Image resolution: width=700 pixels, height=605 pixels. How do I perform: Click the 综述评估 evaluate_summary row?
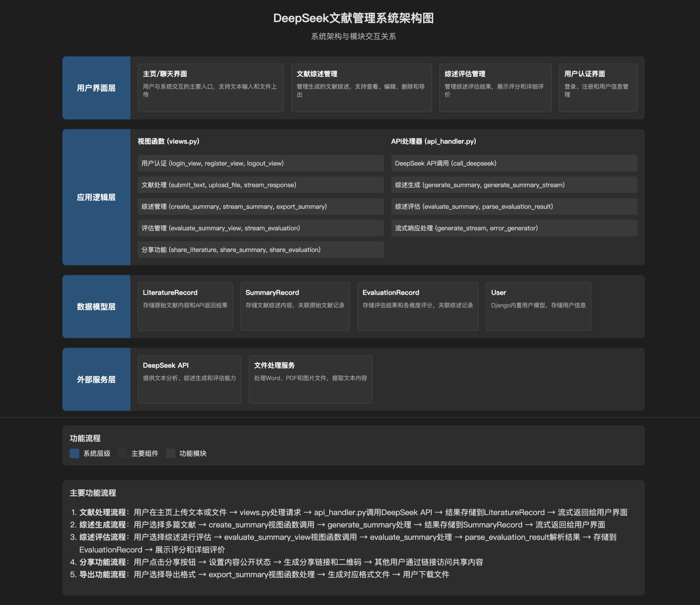(514, 206)
